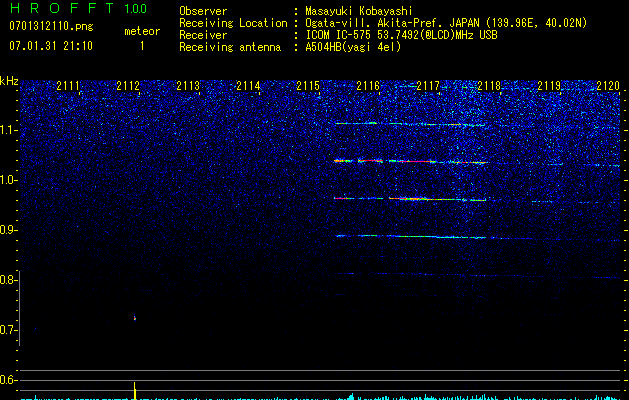The image size is (629, 400).
Task: Click the Observer label
Action: click(203, 11)
